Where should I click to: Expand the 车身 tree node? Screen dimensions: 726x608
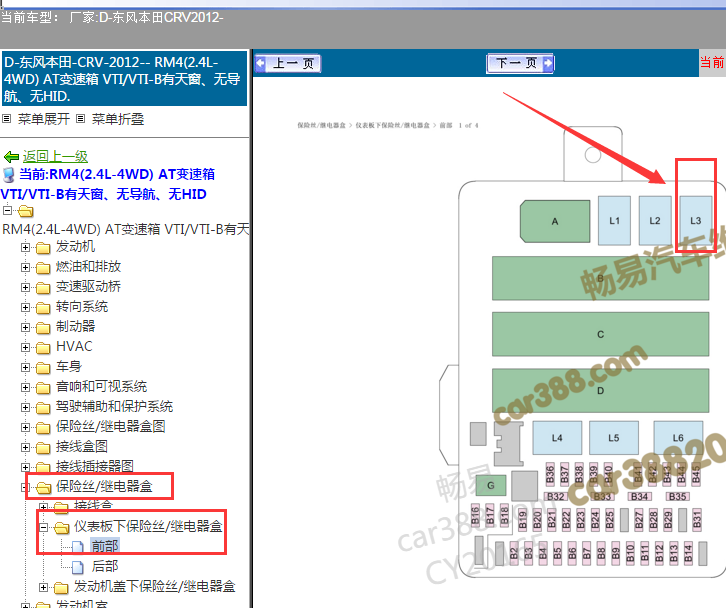click(25, 367)
